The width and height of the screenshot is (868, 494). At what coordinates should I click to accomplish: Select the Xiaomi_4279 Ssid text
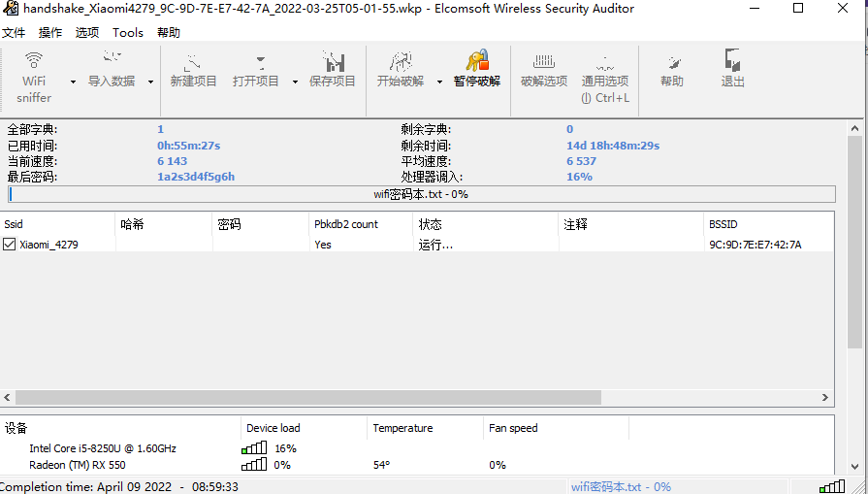(x=48, y=245)
